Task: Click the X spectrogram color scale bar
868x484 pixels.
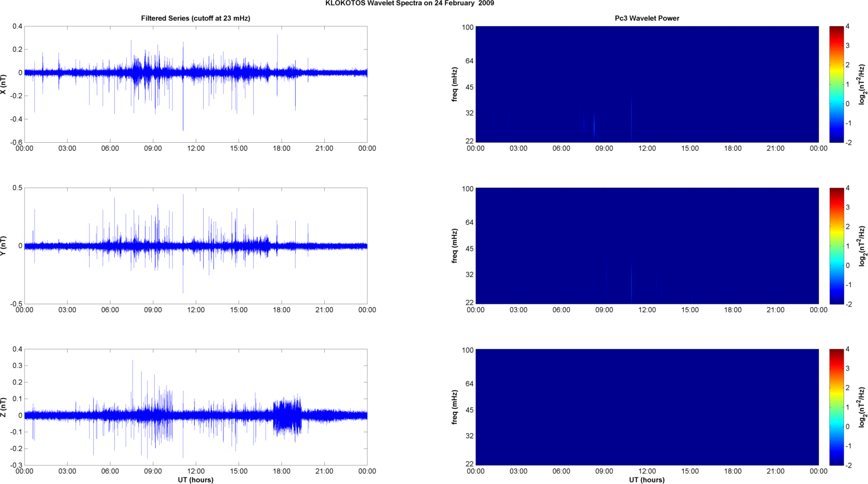Action: (x=836, y=84)
